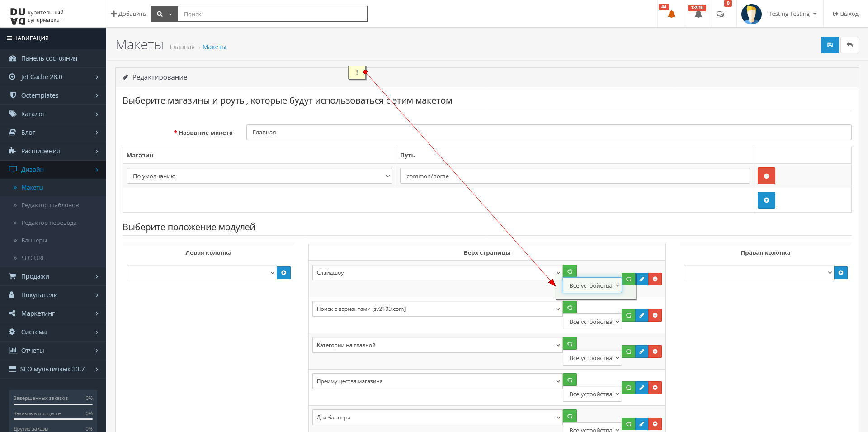Remove the Поиск с вариантами module

click(655, 315)
